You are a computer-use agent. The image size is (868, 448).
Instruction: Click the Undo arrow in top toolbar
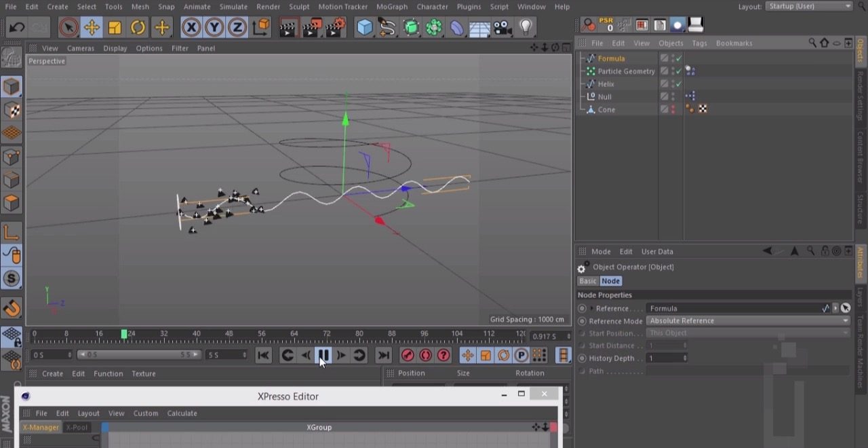click(17, 28)
